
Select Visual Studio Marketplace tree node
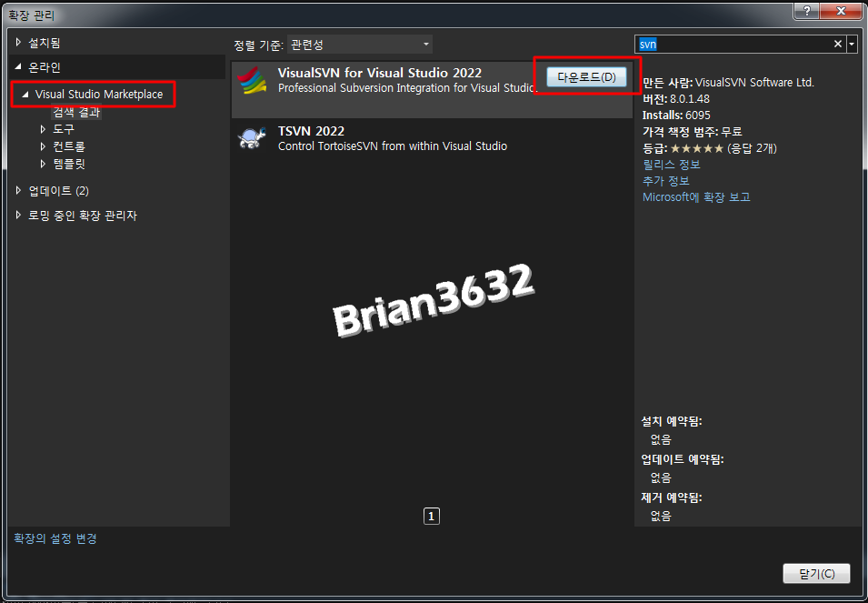tap(99, 94)
